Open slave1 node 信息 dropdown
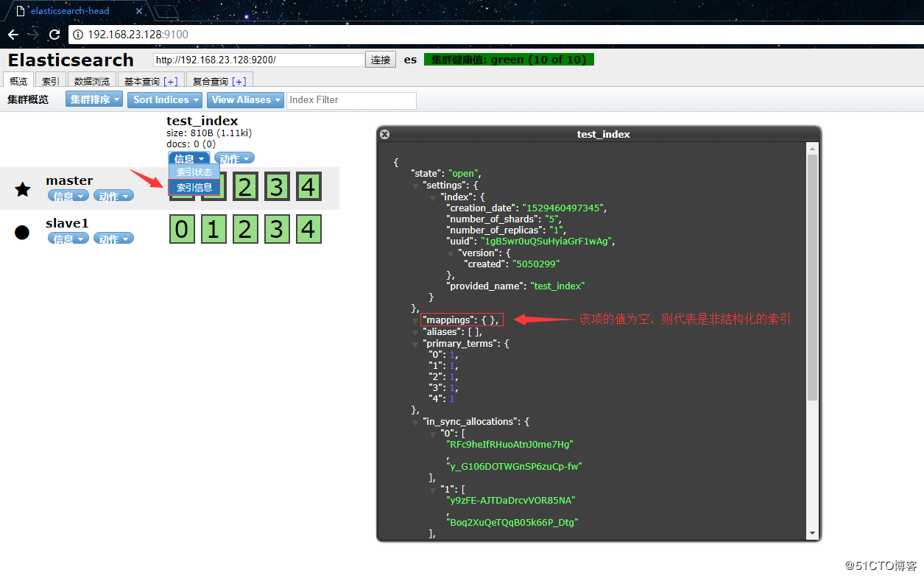924x578 pixels. pyautogui.click(x=68, y=239)
